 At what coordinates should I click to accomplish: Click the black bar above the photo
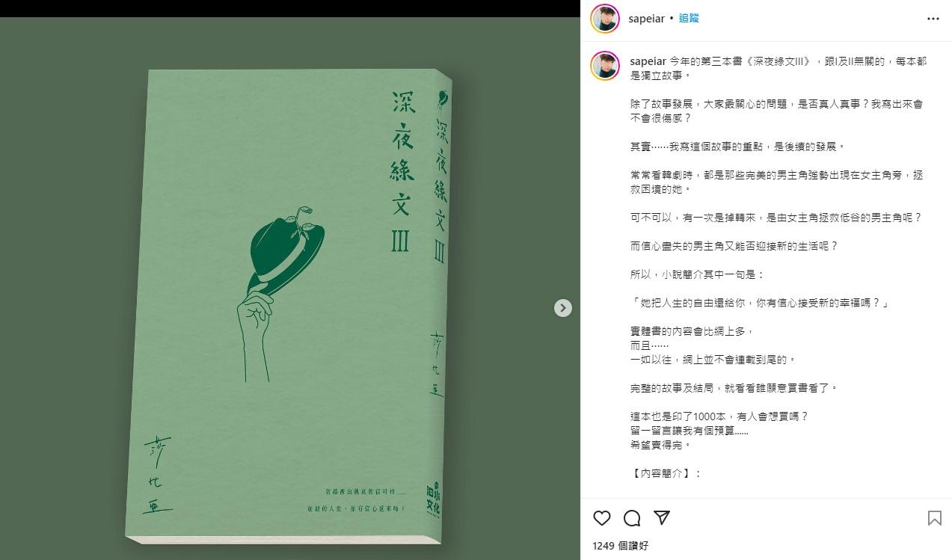pyautogui.click(x=290, y=8)
